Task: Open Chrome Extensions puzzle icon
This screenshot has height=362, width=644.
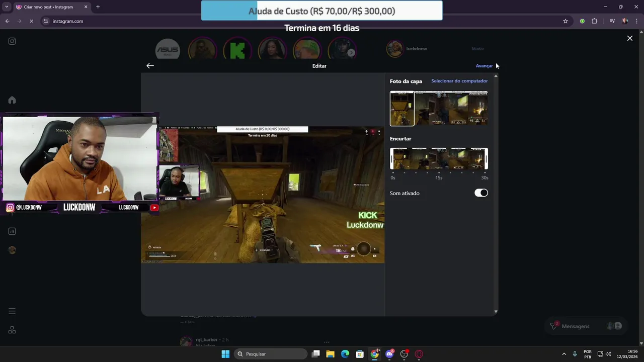Action: pyautogui.click(x=595, y=21)
